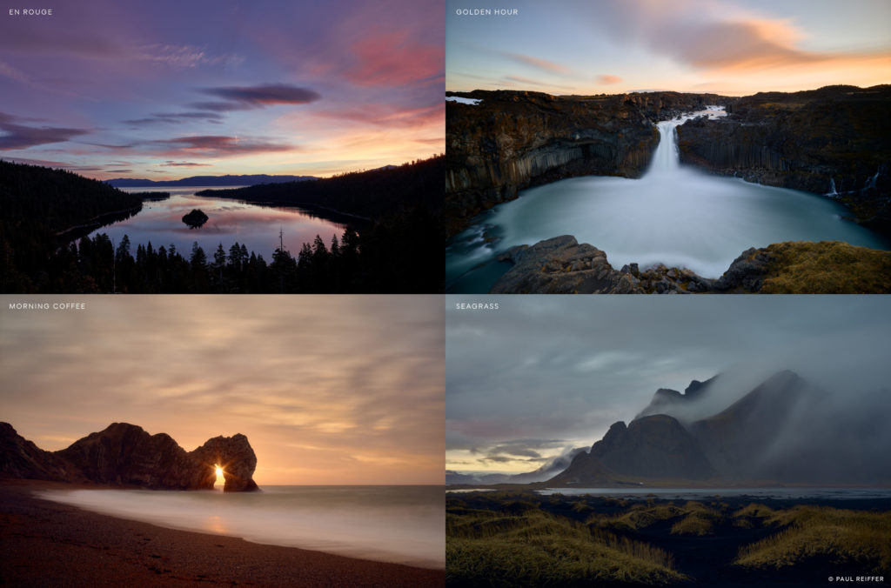
Task: Click the "EN ROUGE" caption
Action: 30,12
